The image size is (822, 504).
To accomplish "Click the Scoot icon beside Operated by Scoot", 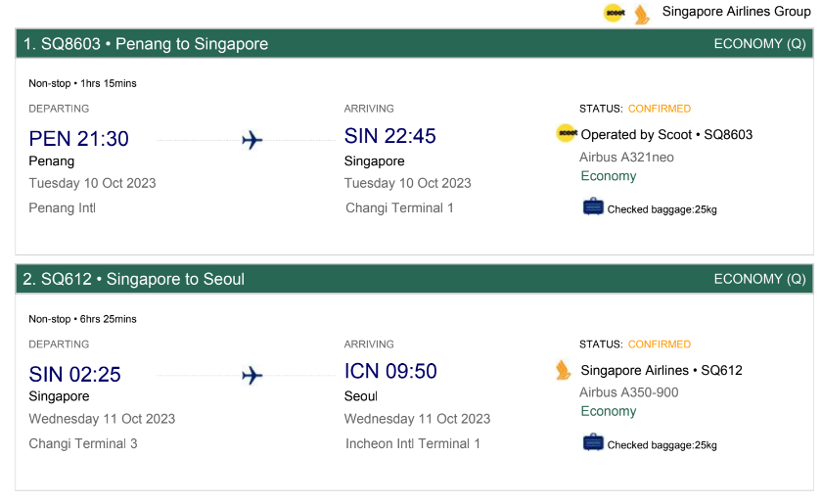I will pos(567,133).
